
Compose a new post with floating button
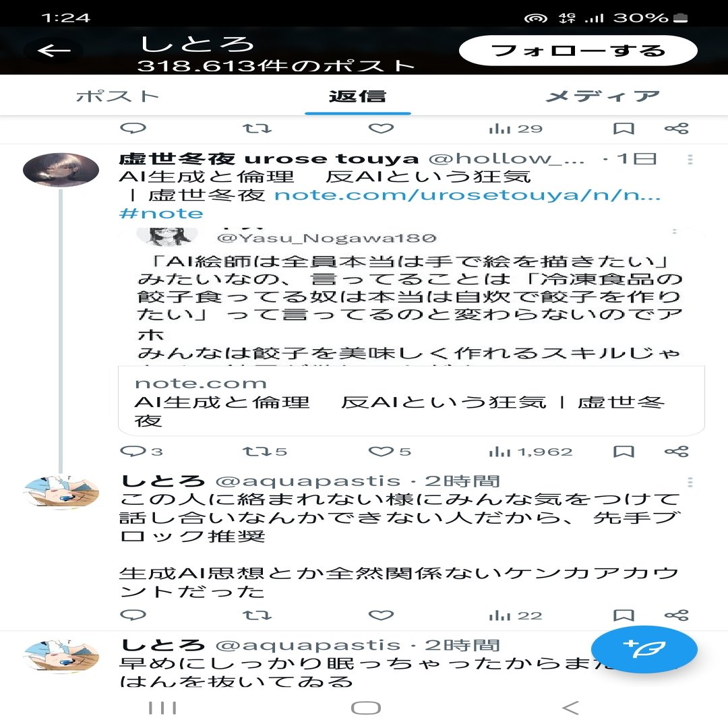[644, 649]
